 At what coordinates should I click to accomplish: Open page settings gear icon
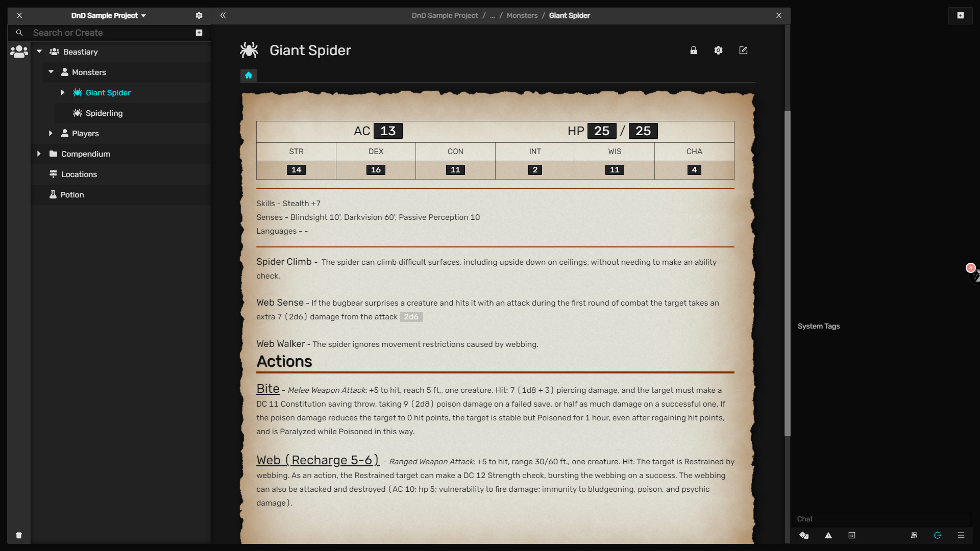(x=718, y=50)
